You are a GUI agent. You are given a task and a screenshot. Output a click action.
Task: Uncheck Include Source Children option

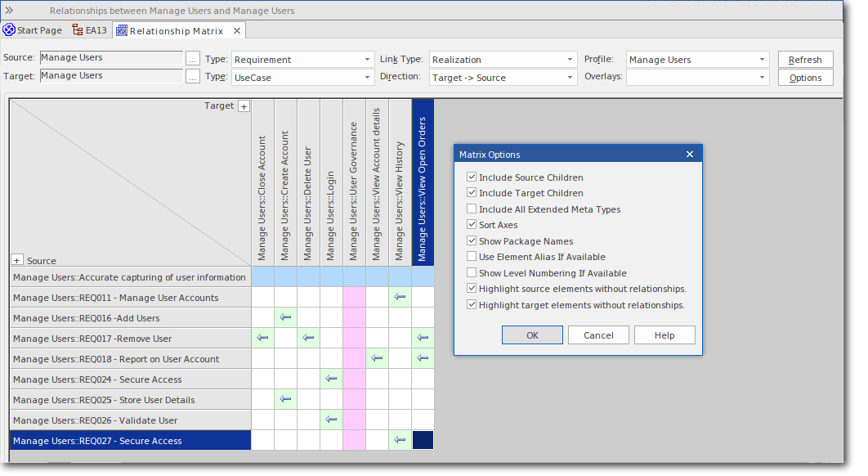point(472,177)
